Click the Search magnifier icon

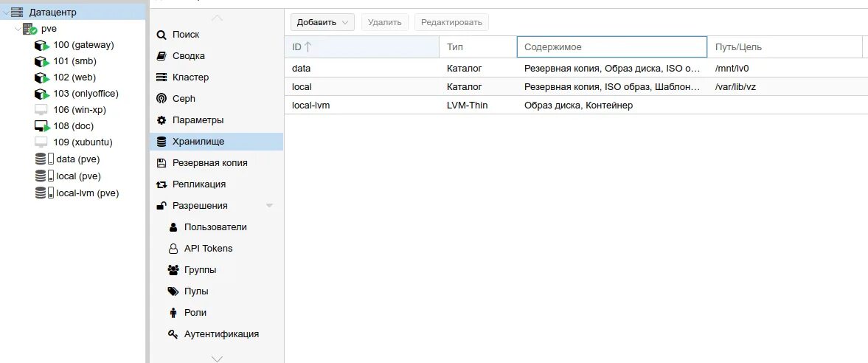[x=162, y=35]
